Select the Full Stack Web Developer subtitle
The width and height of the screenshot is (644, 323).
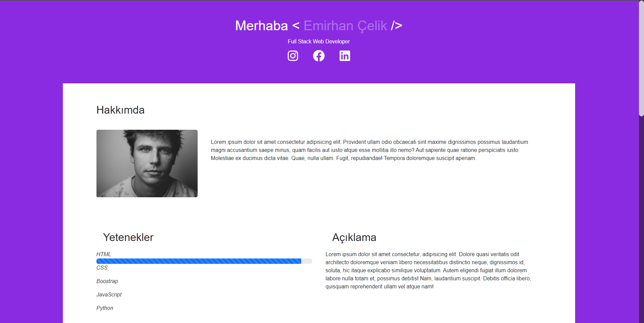pyautogui.click(x=318, y=41)
